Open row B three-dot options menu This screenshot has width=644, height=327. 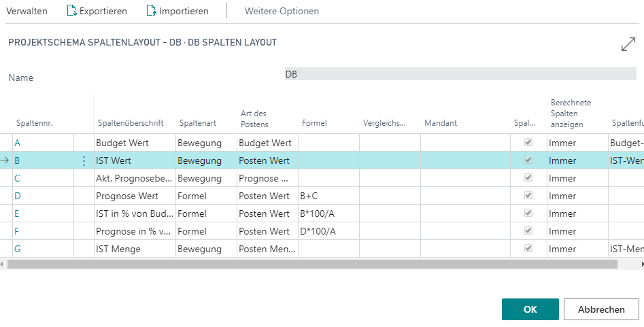(84, 161)
